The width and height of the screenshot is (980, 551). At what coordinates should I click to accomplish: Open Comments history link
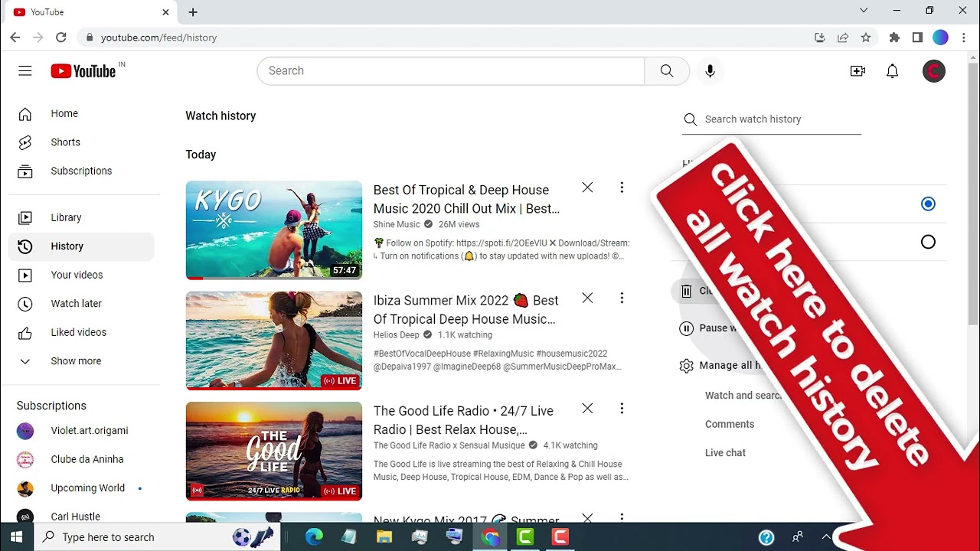(730, 425)
